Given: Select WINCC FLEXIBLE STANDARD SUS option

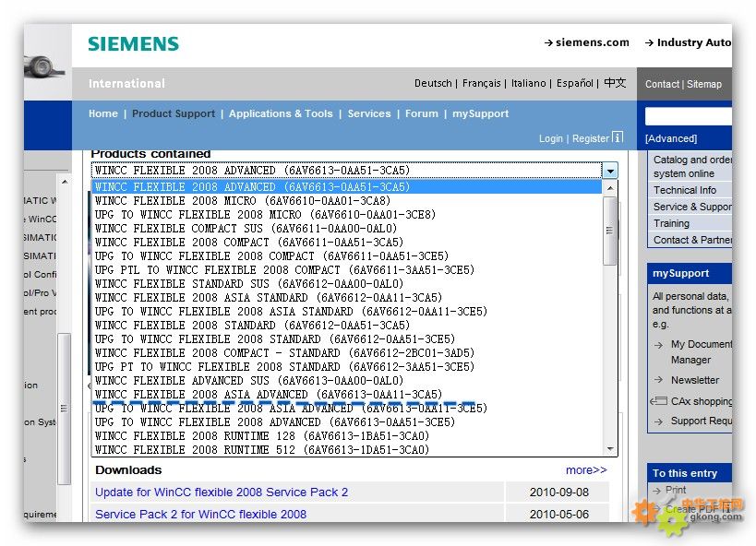Looking at the screenshot, I should [x=347, y=284].
